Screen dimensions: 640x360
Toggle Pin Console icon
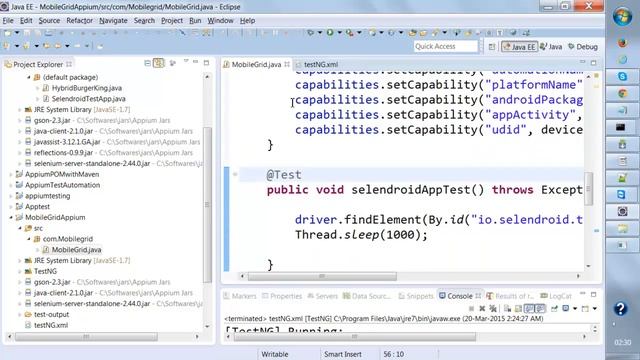[x=554, y=309]
